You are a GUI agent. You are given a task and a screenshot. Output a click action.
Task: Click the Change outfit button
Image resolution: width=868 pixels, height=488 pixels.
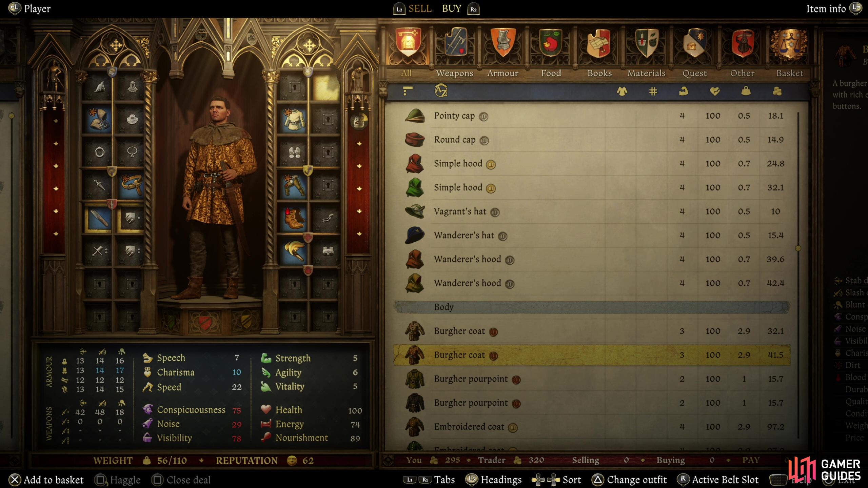629,480
